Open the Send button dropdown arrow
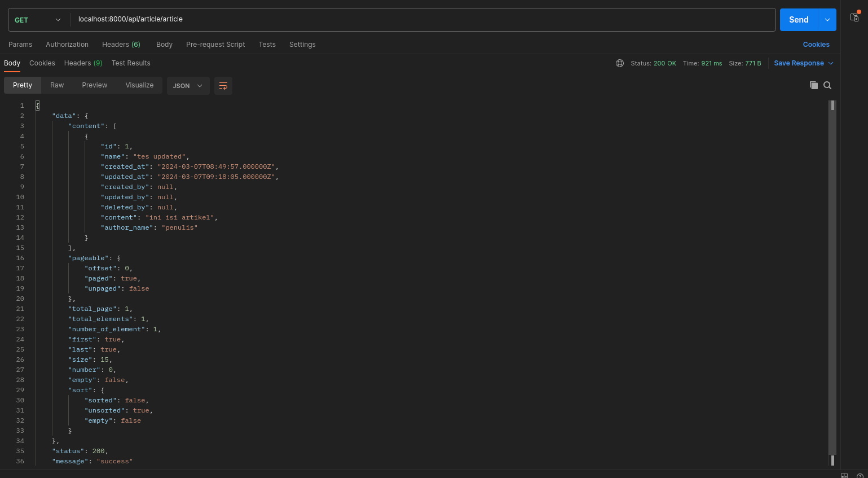The image size is (868, 478). pos(827,20)
